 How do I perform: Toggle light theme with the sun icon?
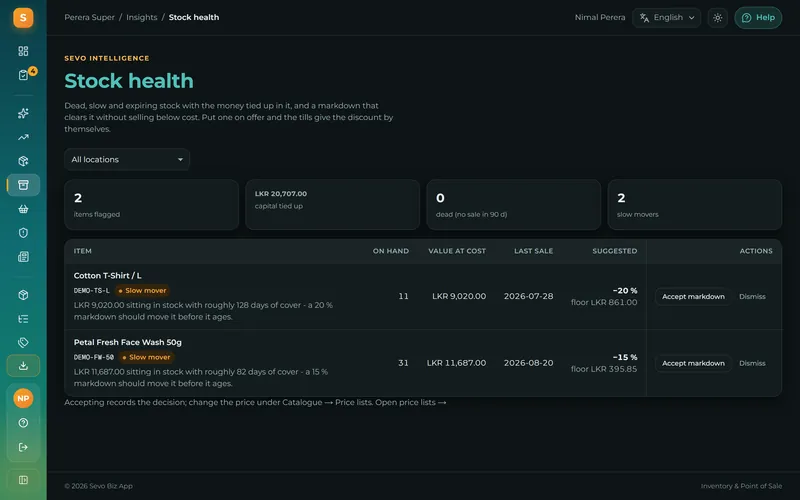(717, 18)
